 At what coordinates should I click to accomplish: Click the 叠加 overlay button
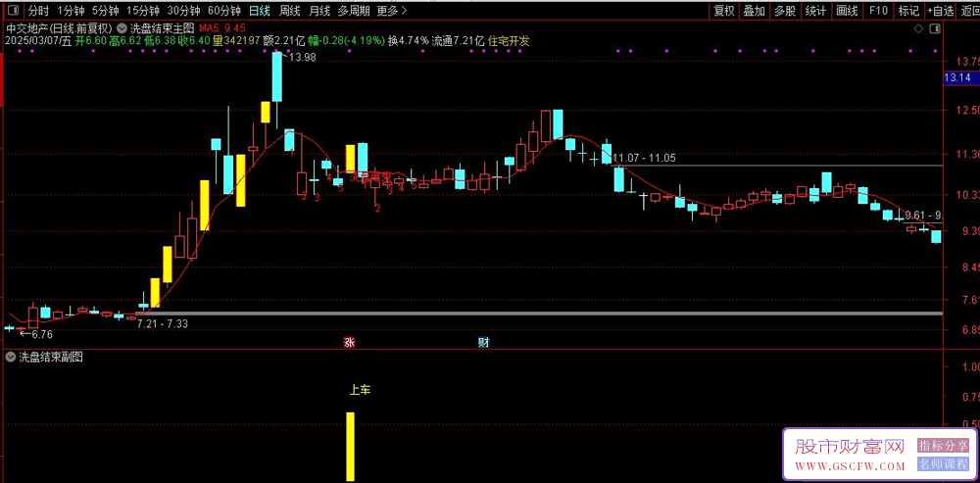point(755,10)
